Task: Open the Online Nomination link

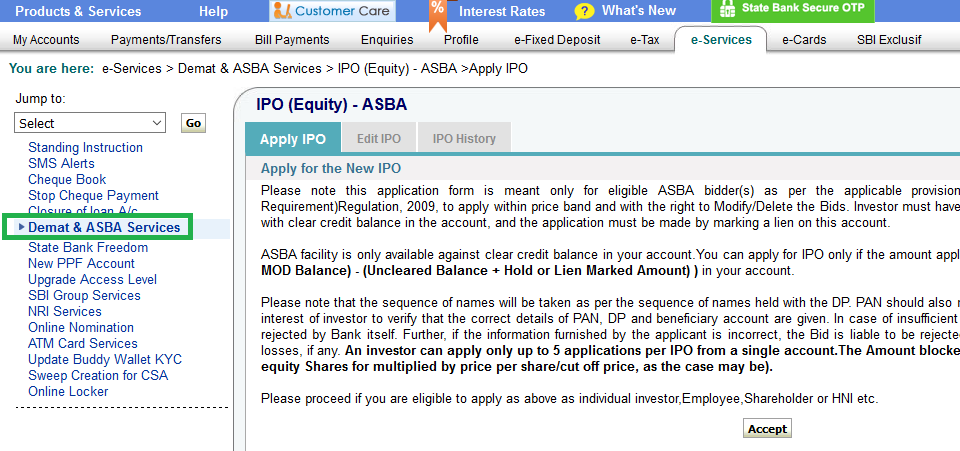Action: click(81, 327)
